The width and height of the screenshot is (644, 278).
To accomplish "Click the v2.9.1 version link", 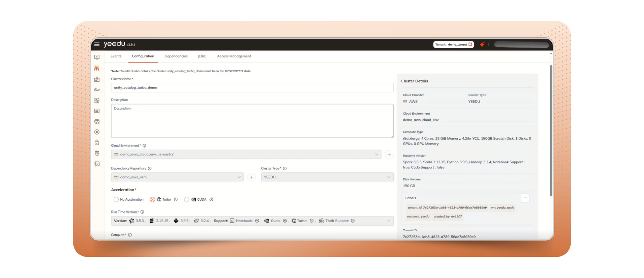I will 131,45.
